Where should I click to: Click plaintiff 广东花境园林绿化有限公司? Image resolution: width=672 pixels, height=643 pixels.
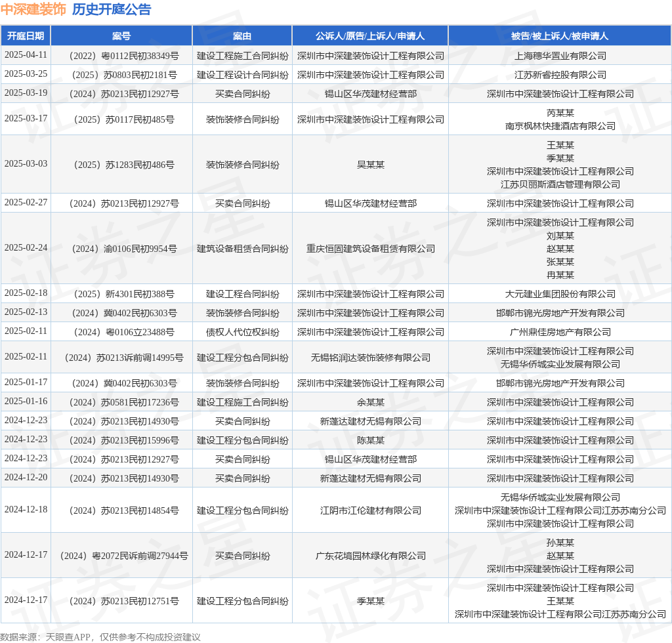tap(371, 556)
